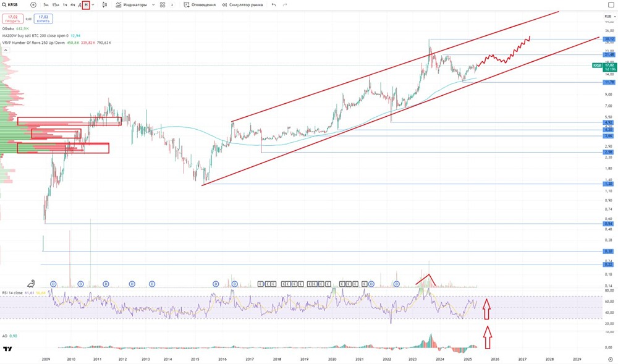This screenshot has height=364, width=618.
Task: Click dividend D marker near 2013
Action: pyautogui.click(x=152, y=284)
